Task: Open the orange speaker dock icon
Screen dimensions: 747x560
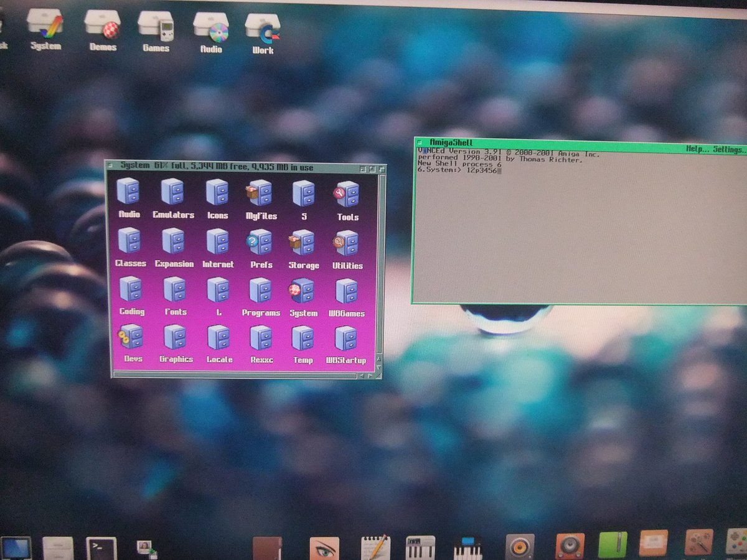Action: click(570, 546)
